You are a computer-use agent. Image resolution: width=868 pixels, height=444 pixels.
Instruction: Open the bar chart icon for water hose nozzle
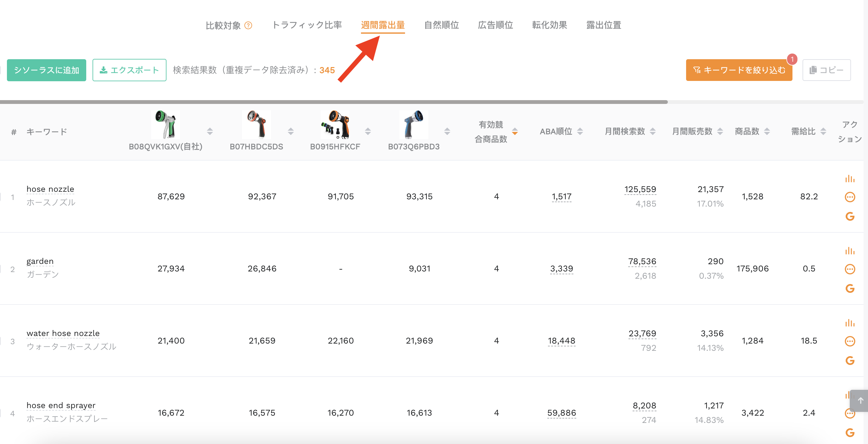click(x=849, y=323)
